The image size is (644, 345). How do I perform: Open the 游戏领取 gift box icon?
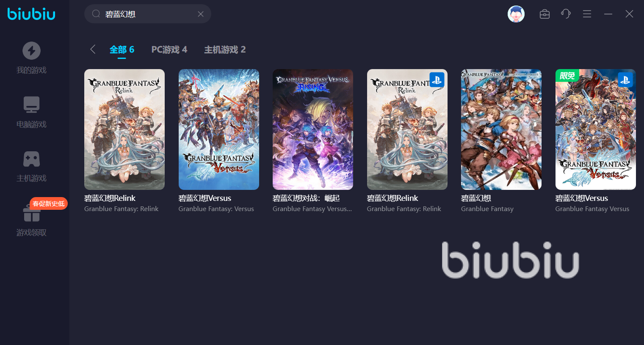[31, 213]
